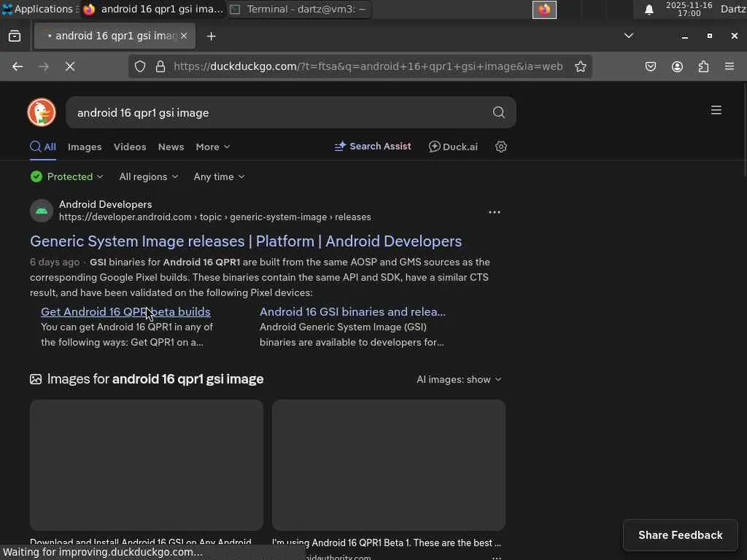Submit search with the magnifier icon
Image resolution: width=747 pixels, height=560 pixels.
(x=499, y=112)
